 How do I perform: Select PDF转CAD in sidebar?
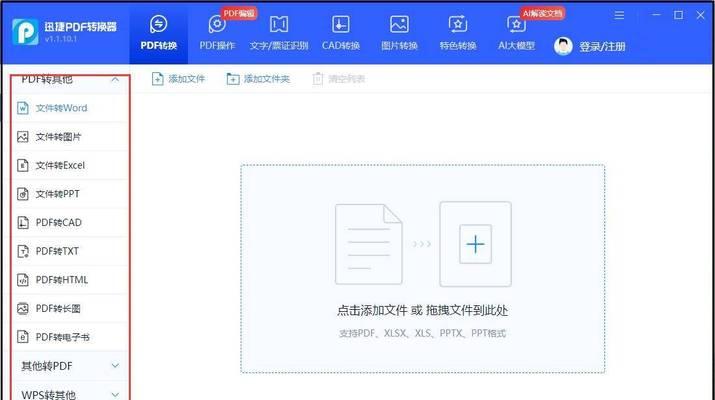point(70,223)
